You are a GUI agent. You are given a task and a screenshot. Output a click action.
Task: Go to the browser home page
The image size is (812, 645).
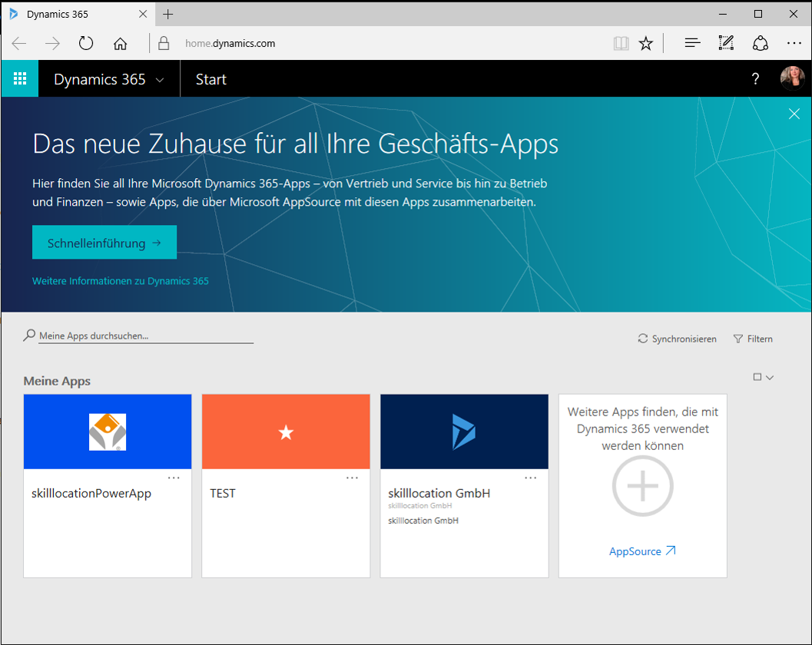point(120,44)
